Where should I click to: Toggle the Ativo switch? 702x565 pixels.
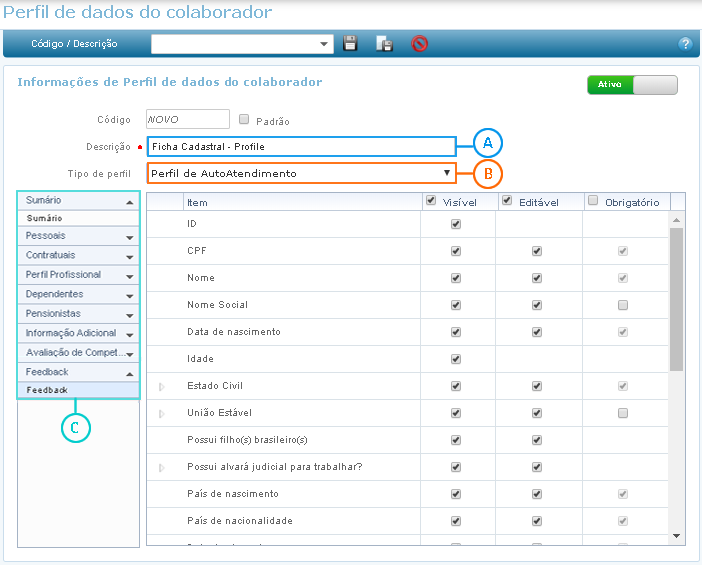pyautogui.click(x=632, y=85)
